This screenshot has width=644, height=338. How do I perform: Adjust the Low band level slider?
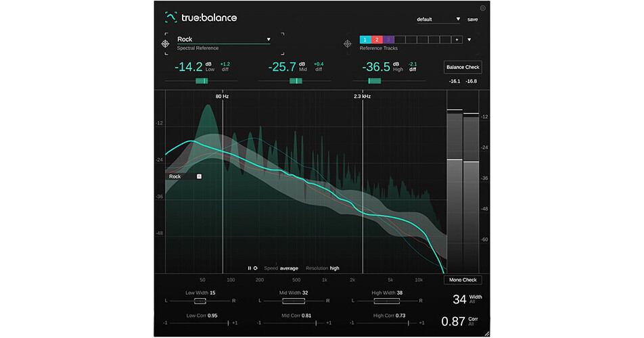(202, 81)
